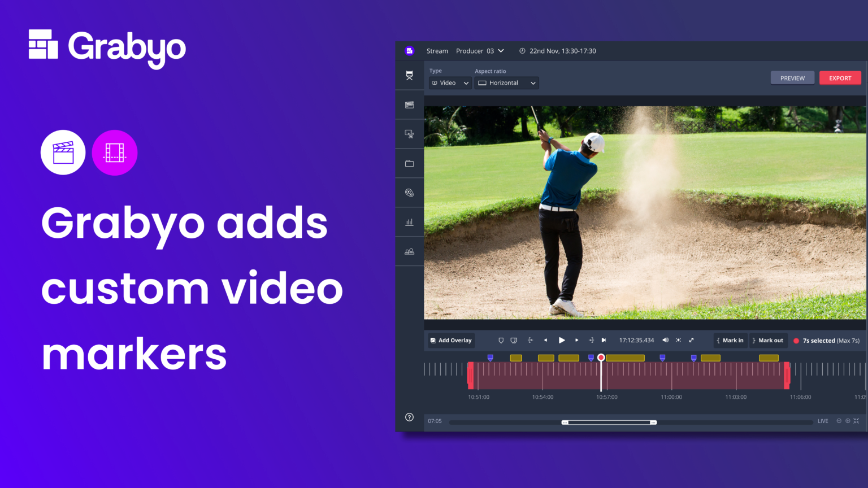Open the media library folder icon
Image resolution: width=868 pixels, height=488 pixels.
pos(409,163)
